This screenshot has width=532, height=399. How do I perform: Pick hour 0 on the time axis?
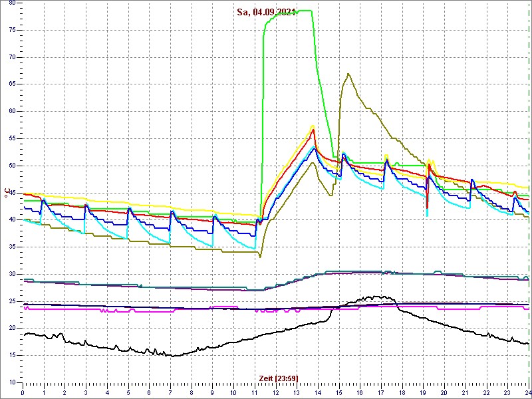click(x=23, y=392)
